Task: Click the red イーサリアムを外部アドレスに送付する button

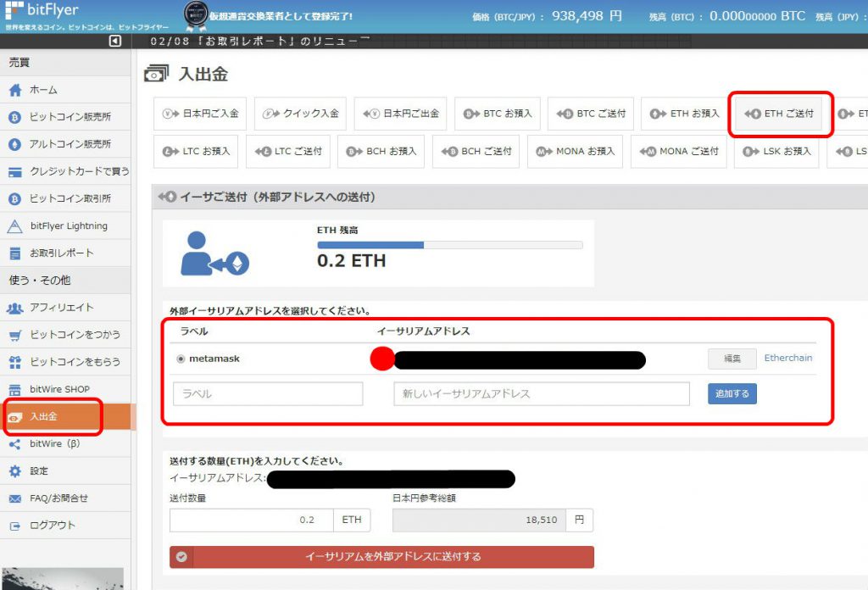Action: [381, 557]
